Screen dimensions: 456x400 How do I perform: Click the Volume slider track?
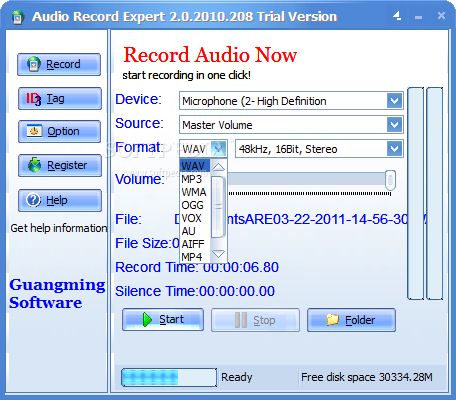tap(306, 179)
